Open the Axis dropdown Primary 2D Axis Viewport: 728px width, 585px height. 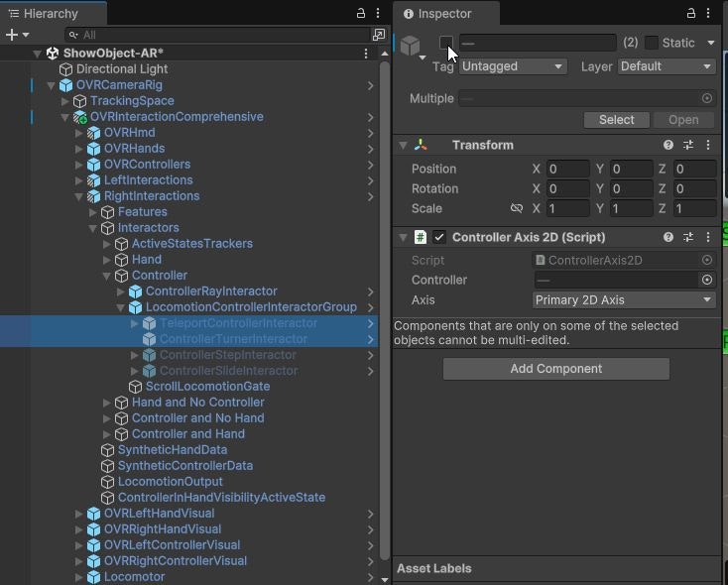[x=624, y=299]
